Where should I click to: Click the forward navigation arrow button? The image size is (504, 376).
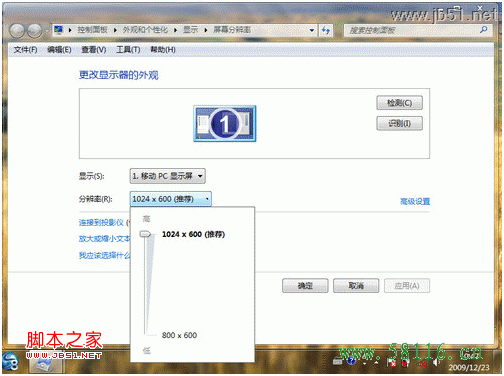click(34, 31)
